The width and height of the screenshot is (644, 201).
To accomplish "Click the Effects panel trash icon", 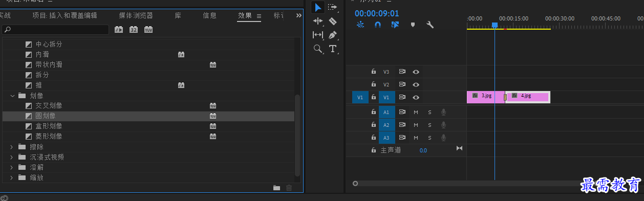I will click(x=289, y=188).
